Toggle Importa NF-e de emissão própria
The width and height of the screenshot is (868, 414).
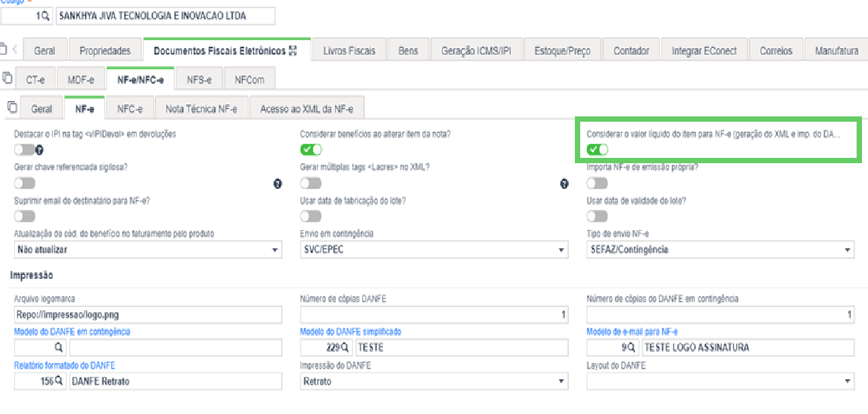pos(598,183)
